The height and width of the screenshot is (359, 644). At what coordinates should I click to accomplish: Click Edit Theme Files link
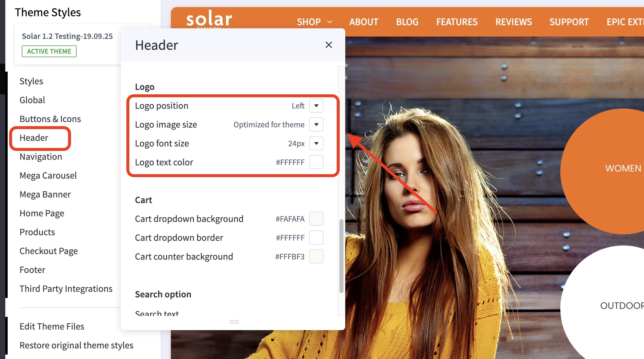(52, 326)
